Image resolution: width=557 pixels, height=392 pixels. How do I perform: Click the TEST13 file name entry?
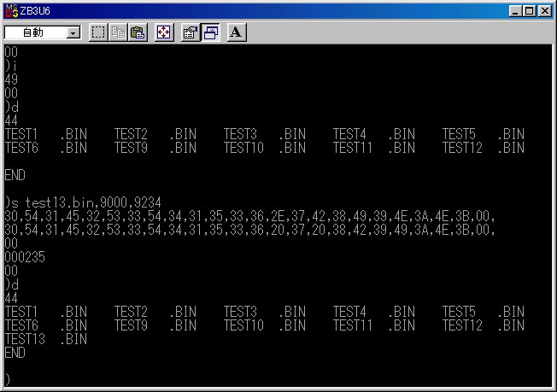(25, 339)
